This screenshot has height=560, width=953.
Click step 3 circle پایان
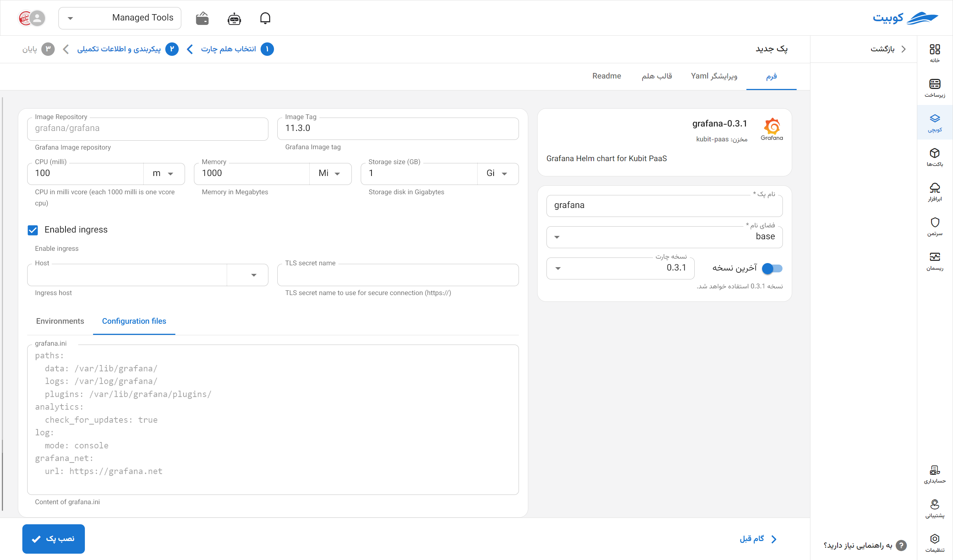[x=48, y=49]
